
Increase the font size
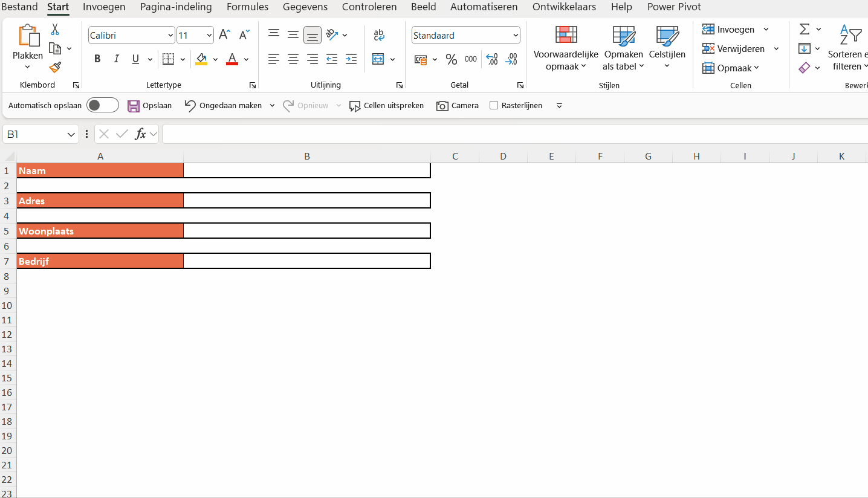coord(224,35)
